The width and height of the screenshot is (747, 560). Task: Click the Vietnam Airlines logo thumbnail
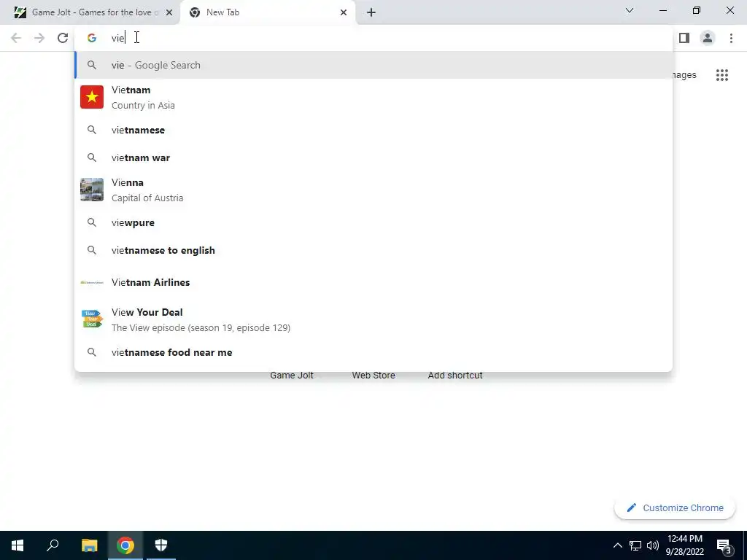point(92,282)
